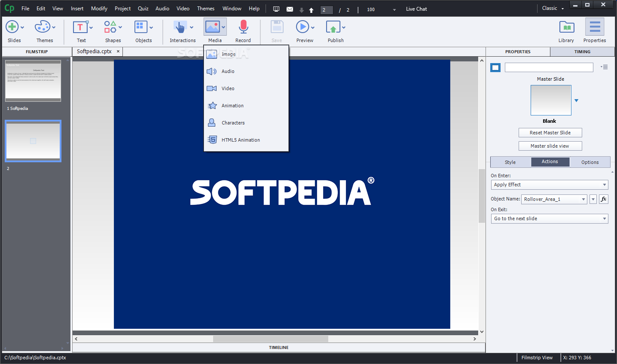Expand the Master Slide picker arrow
617x364 pixels.
[577, 100]
